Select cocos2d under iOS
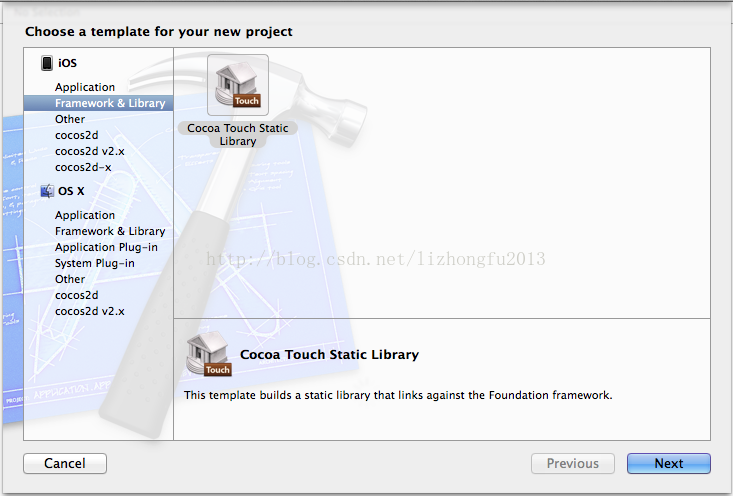Viewport: 733px width, 496px height. [x=76, y=135]
